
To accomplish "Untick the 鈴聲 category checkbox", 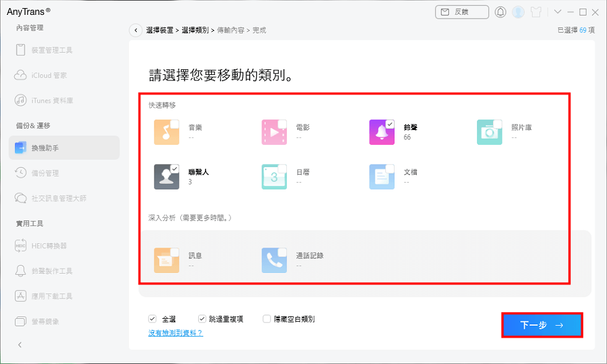I will [390, 124].
